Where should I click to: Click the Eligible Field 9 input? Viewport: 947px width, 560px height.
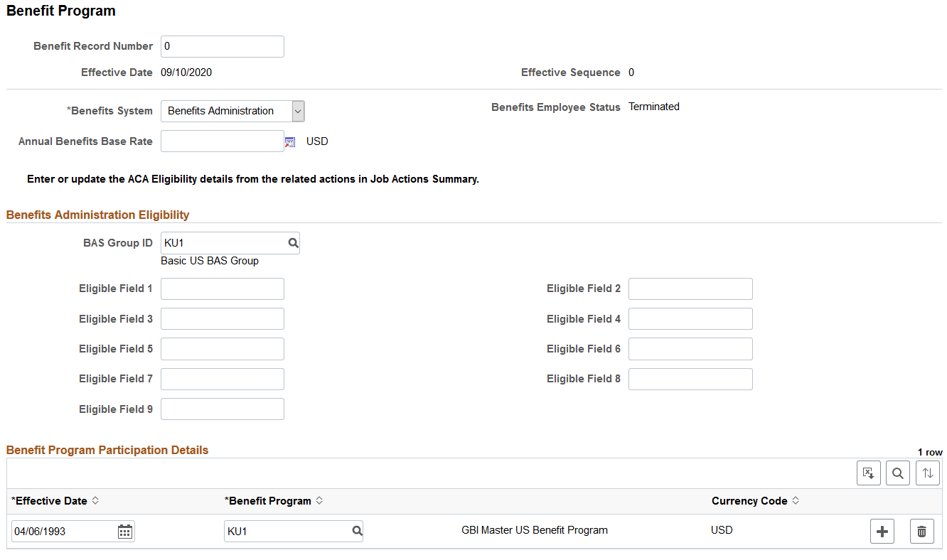[x=223, y=409]
